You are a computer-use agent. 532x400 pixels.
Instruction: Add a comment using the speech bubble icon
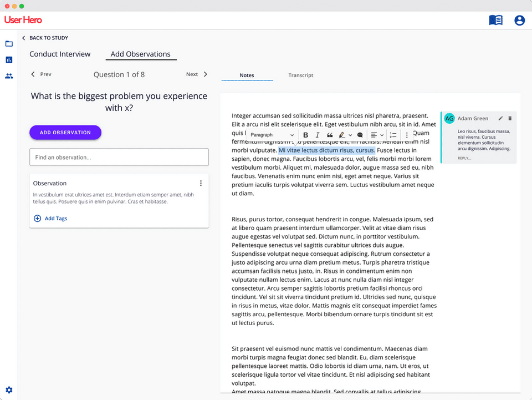coord(360,135)
